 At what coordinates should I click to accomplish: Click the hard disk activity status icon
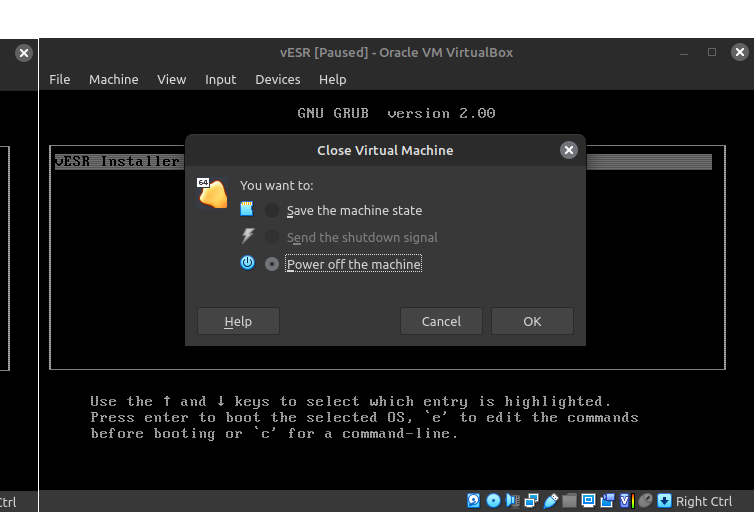[x=474, y=501]
